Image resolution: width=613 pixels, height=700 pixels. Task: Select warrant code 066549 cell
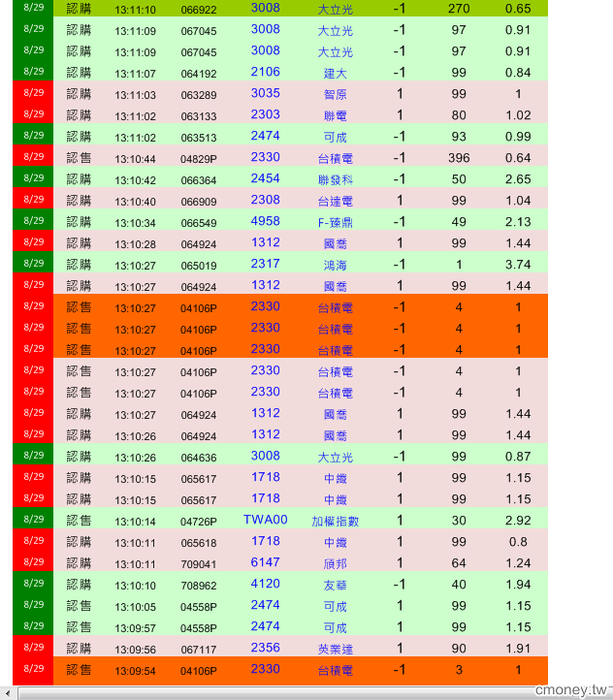click(199, 223)
